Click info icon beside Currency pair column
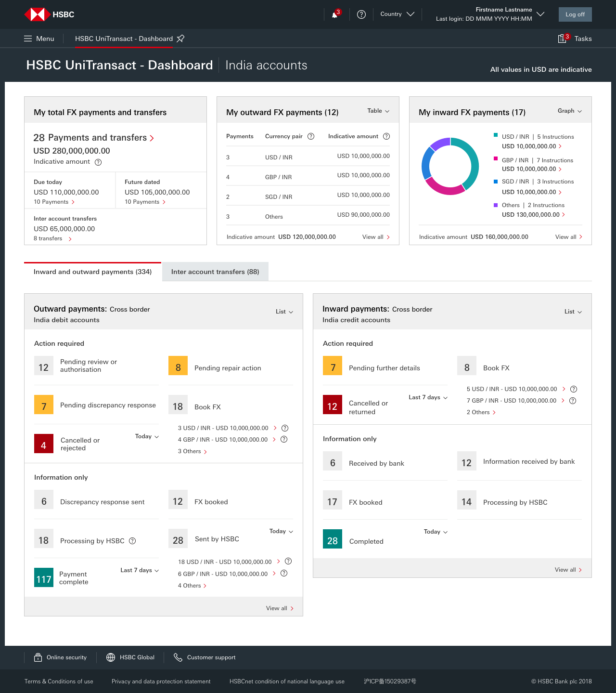This screenshot has height=693, width=616. [x=311, y=136]
